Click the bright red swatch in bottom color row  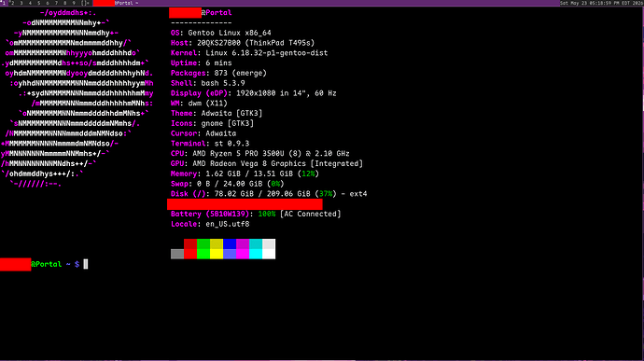tap(190, 254)
